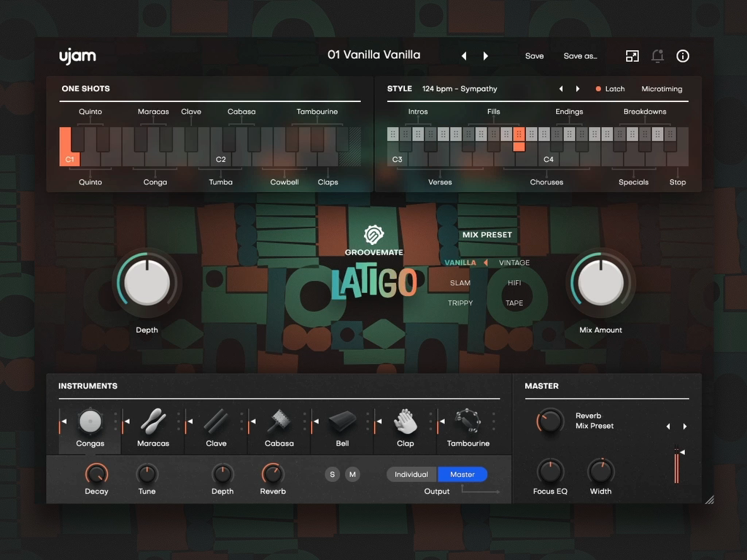
Task: Open the window resize options icon
Action: (632, 56)
